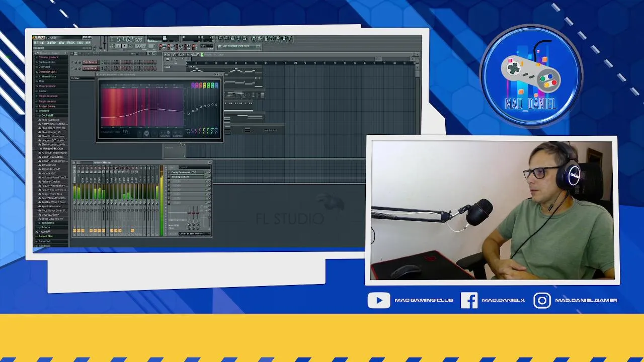
Task: Open Fruity Parametric EQ 2 mixer slot
Action: point(187,172)
